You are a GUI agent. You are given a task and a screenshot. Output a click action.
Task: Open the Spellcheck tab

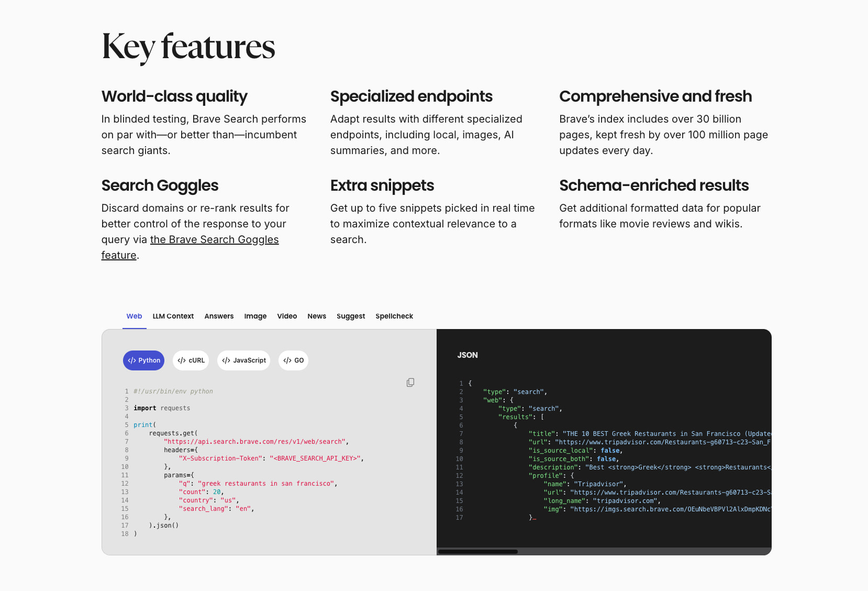pos(394,316)
